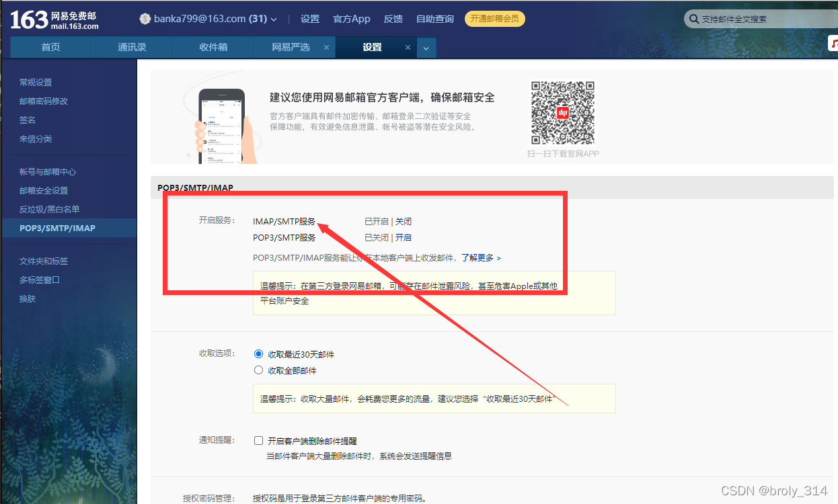Open the 了解更多 link
Viewport: 838px width, 504px height.
click(x=481, y=257)
